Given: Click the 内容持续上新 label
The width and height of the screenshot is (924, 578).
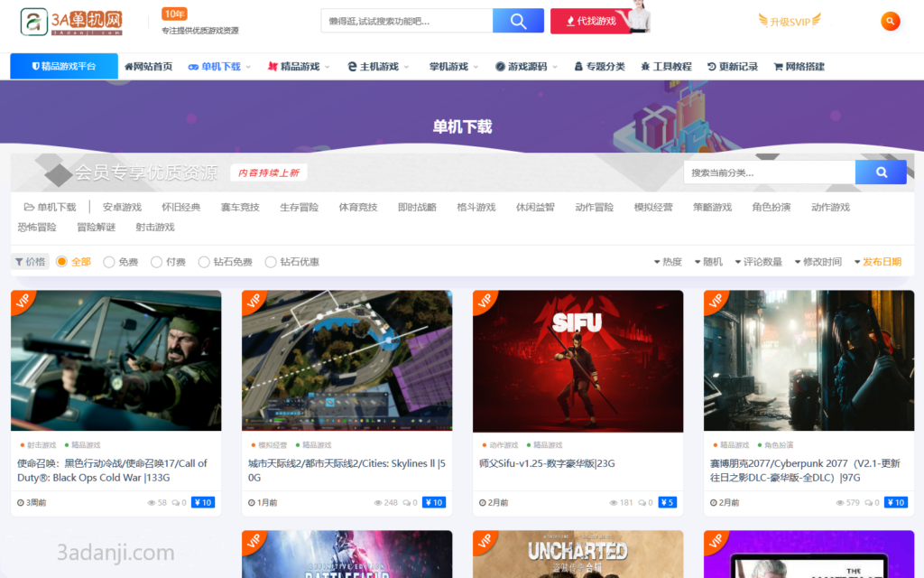Looking at the screenshot, I should coord(269,172).
